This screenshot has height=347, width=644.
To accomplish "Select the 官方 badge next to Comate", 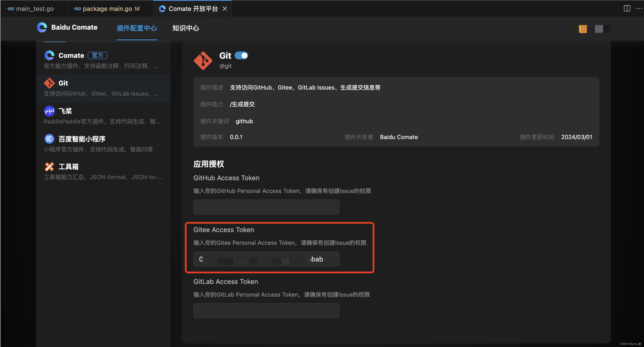I will coord(97,55).
